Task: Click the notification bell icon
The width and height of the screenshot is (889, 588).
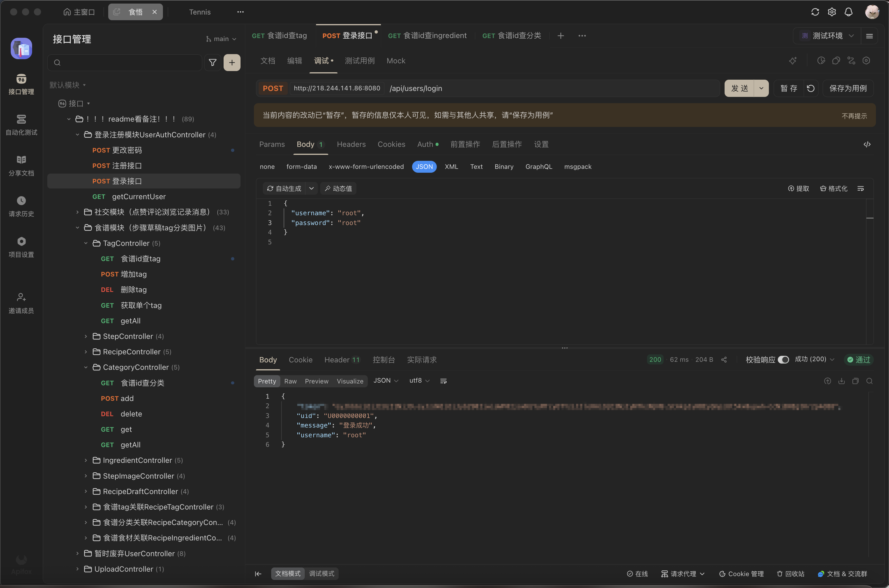Action: point(849,12)
